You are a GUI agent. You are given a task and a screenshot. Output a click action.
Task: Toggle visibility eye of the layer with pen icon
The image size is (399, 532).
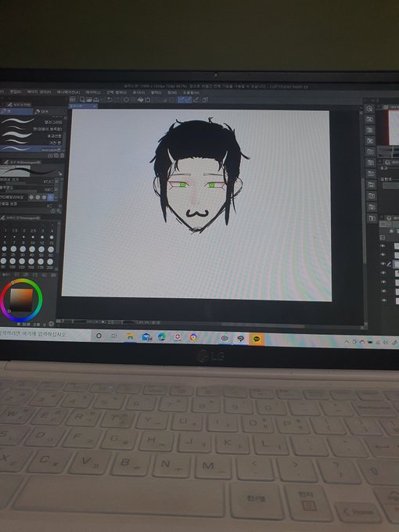tap(383, 264)
